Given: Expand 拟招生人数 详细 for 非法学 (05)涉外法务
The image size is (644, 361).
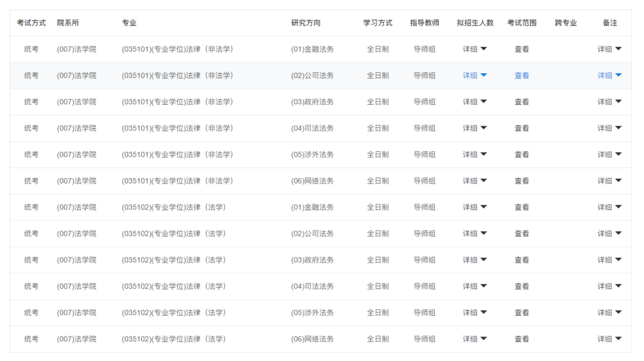Looking at the screenshot, I should (x=475, y=154).
